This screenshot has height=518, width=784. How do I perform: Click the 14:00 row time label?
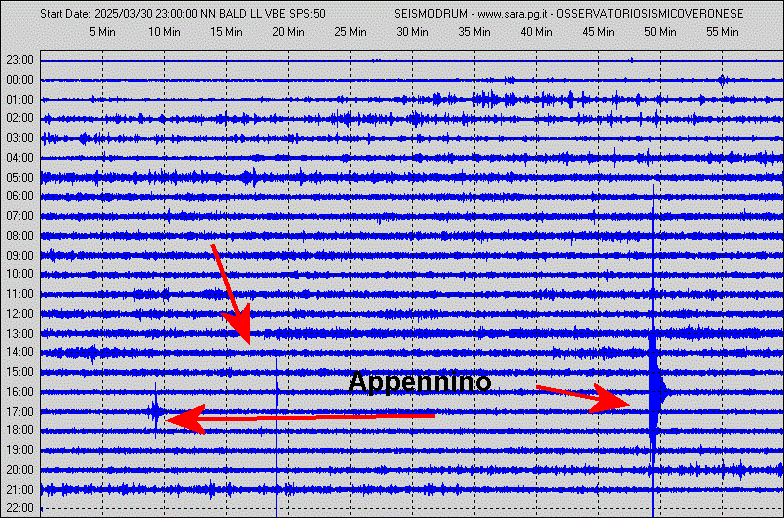pos(20,352)
